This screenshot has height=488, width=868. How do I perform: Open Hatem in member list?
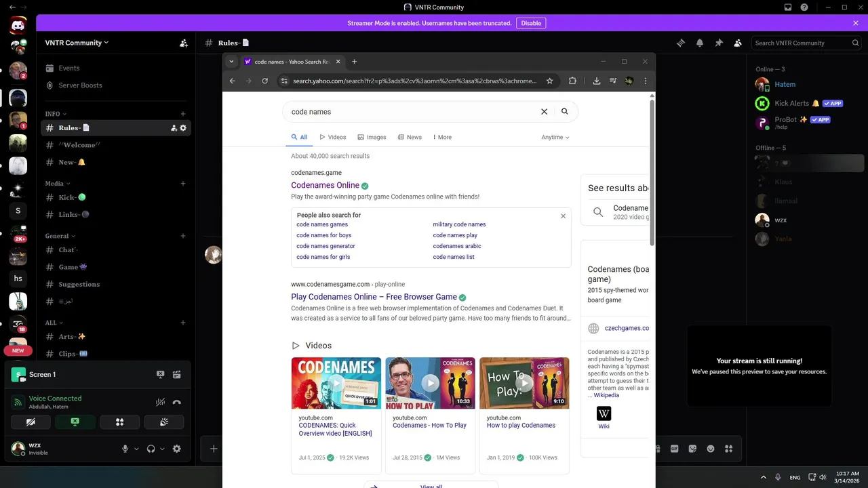click(x=809, y=85)
